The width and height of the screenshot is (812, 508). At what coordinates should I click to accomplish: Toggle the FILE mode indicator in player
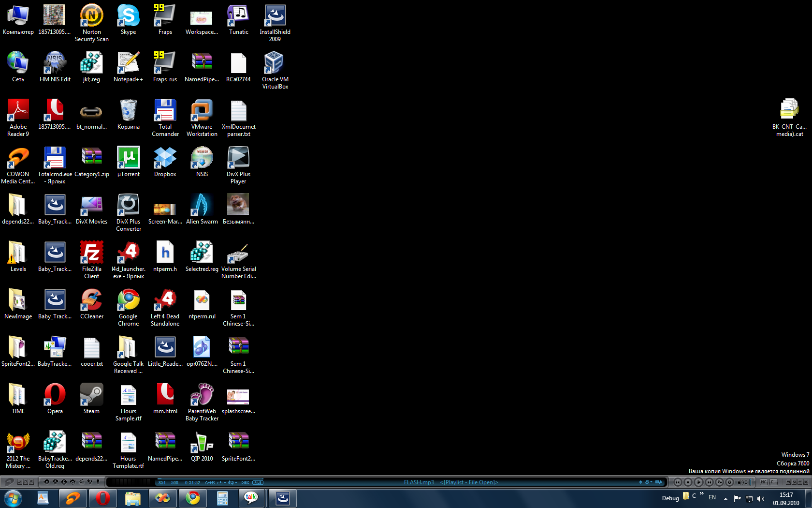click(258, 482)
